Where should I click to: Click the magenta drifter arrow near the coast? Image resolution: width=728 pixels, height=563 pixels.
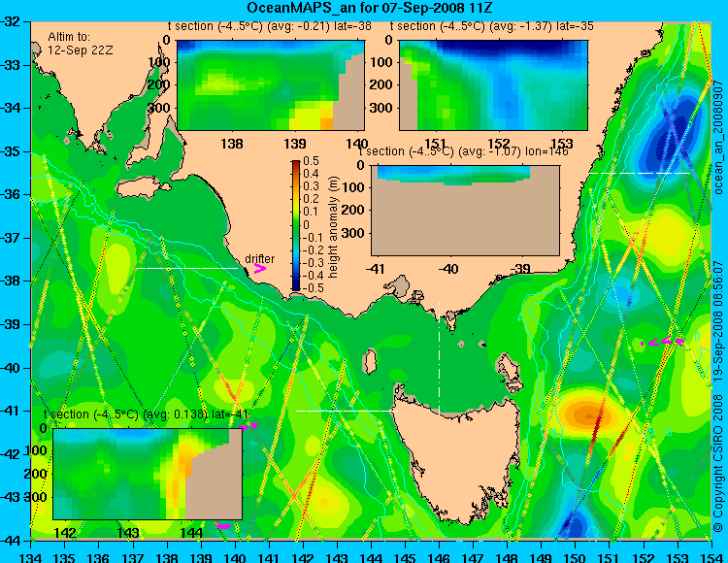click(x=259, y=269)
